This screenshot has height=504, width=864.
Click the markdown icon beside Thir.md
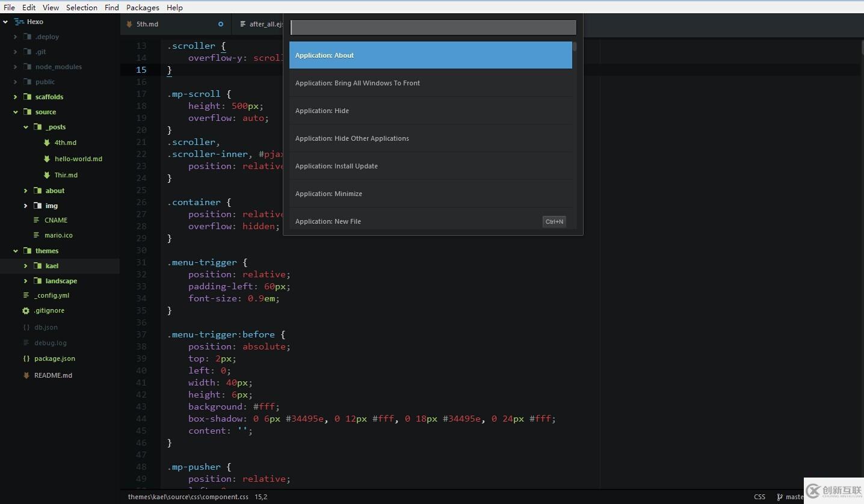click(x=47, y=175)
